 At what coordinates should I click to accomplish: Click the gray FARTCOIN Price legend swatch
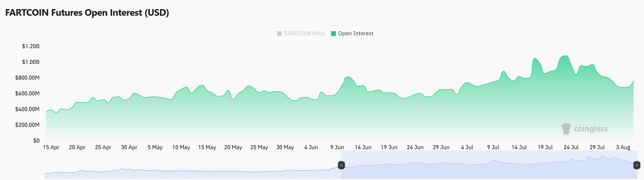pos(279,33)
